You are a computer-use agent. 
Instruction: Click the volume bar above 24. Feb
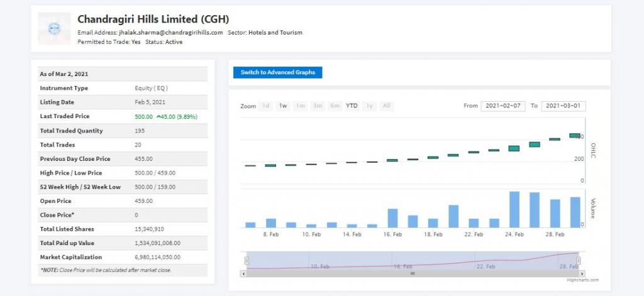(x=514, y=209)
